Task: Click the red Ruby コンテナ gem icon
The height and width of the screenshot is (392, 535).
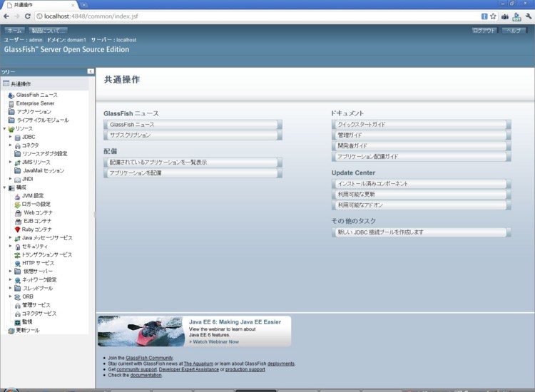Action: tap(17, 229)
